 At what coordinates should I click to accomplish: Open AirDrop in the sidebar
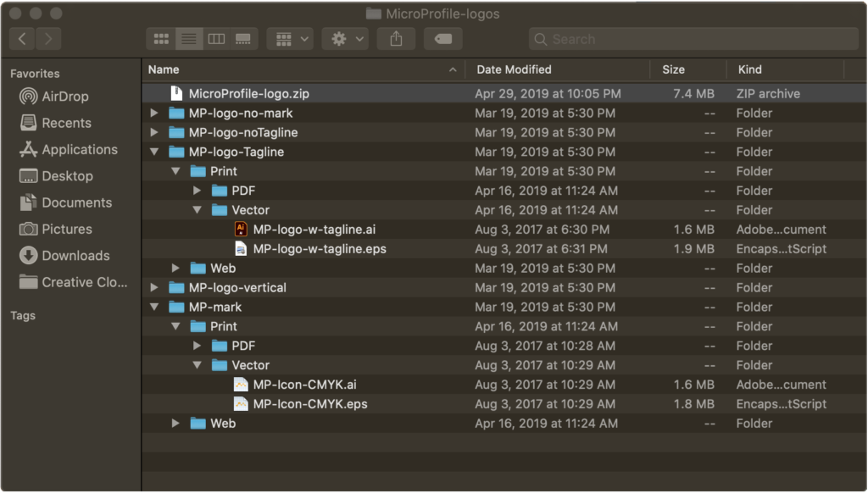point(65,97)
